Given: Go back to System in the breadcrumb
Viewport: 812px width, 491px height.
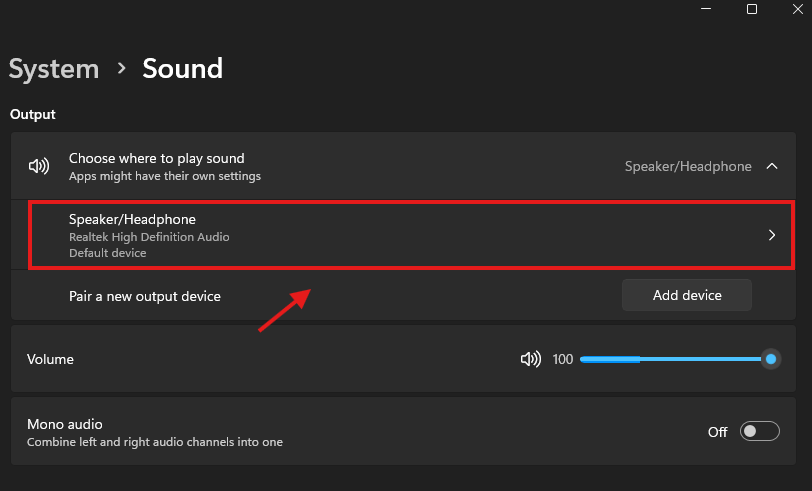Looking at the screenshot, I should (x=54, y=68).
